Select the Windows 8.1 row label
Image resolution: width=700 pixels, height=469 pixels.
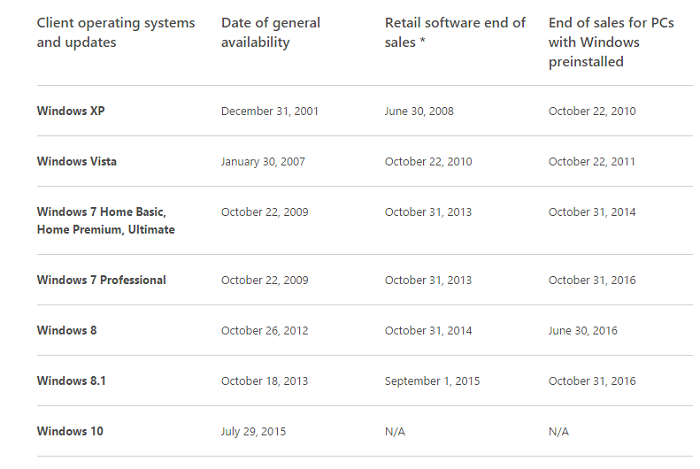tap(71, 381)
